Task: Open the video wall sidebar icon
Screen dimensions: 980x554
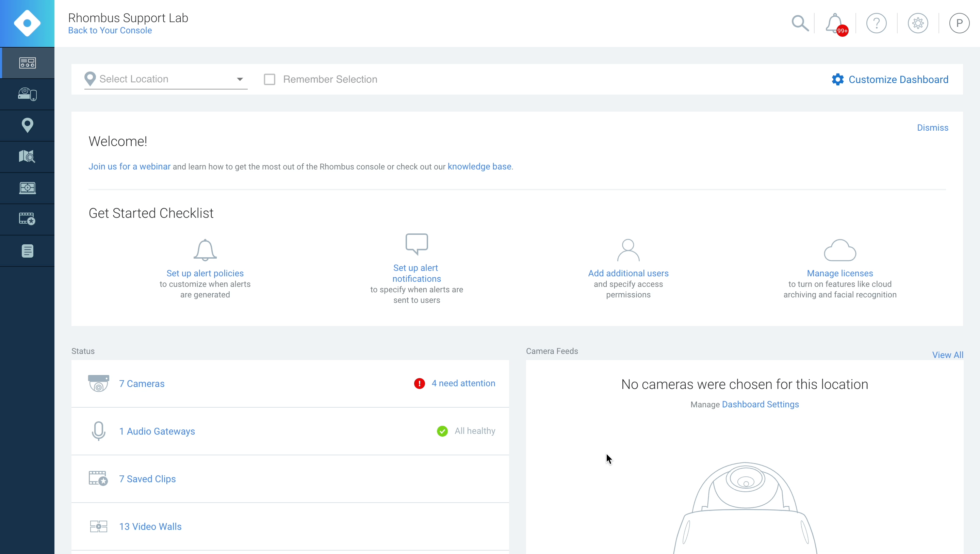Action: coord(27,188)
